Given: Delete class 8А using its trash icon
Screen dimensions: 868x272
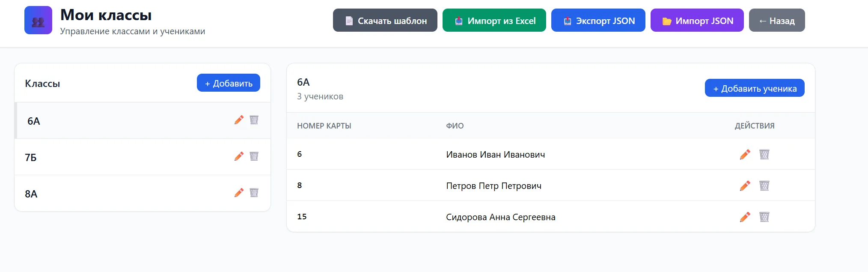Looking at the screenshot, I should coord(254,193).
